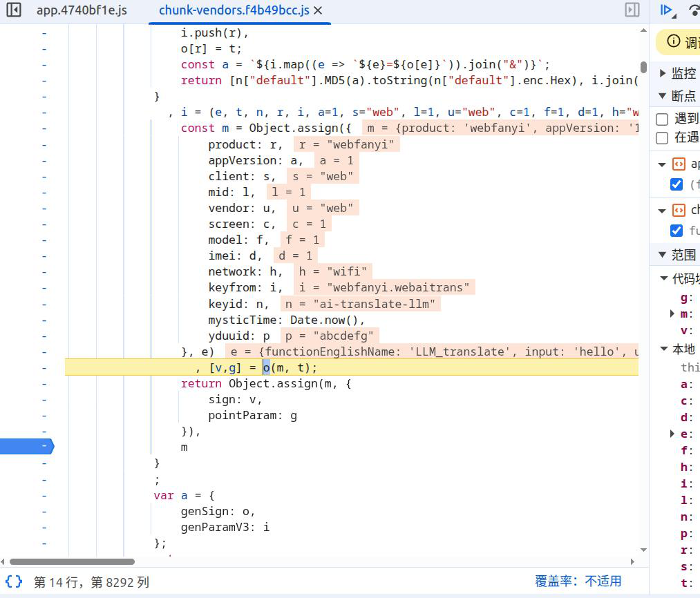Click the 'sign: v,' line
The image size is (700, 598).
point(235,399)
